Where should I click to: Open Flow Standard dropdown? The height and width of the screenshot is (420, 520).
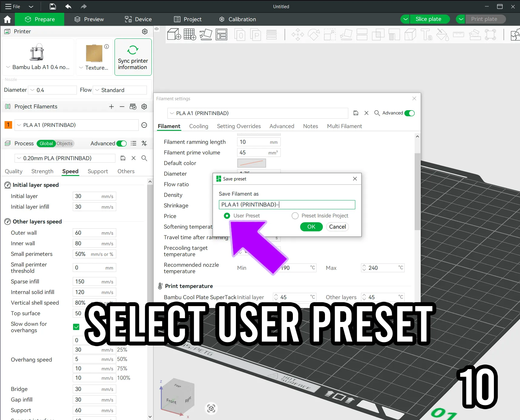120,90
